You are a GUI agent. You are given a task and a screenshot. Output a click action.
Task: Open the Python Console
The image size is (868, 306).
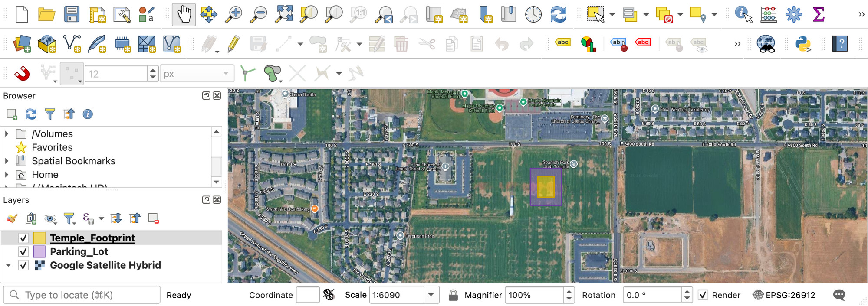click(x=803, y=44)
